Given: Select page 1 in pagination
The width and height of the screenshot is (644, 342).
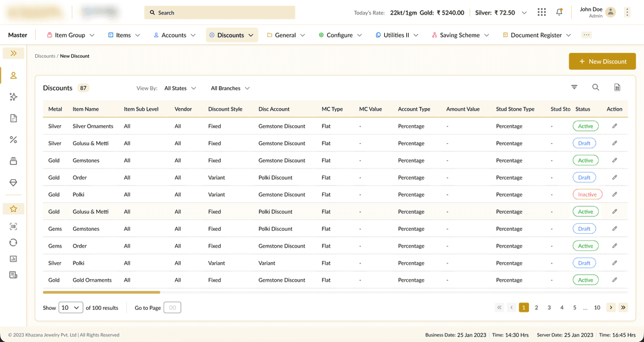Looking at the screenshot, I should point(524,307).
